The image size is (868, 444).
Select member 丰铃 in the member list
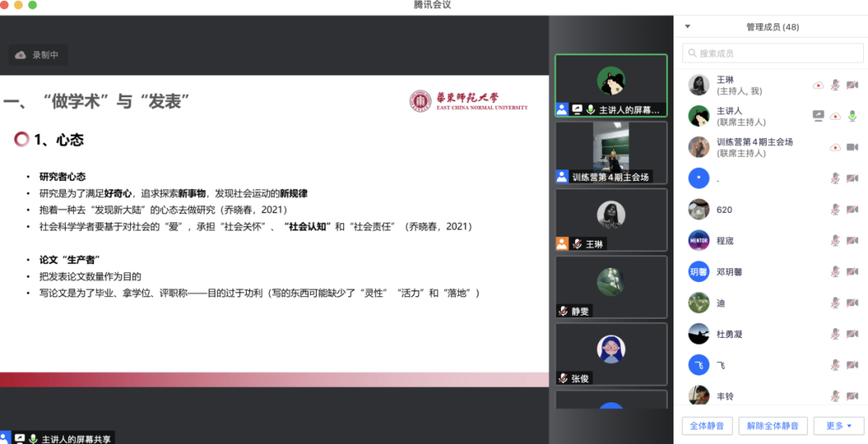click(725, 396)
